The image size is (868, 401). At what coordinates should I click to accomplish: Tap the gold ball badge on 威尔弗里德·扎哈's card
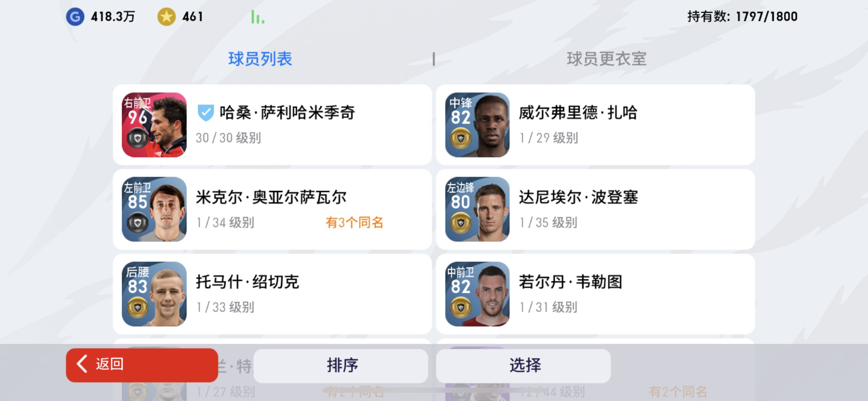click(x=460, y=138)
